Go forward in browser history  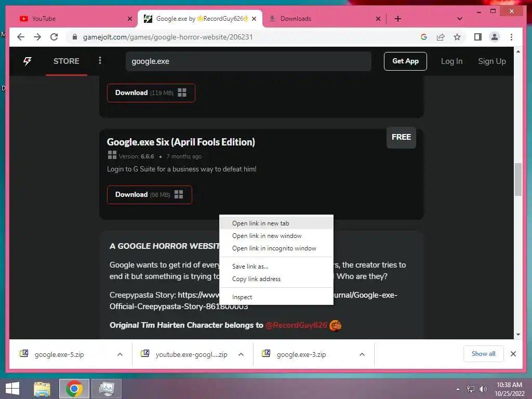pos(37,37)
